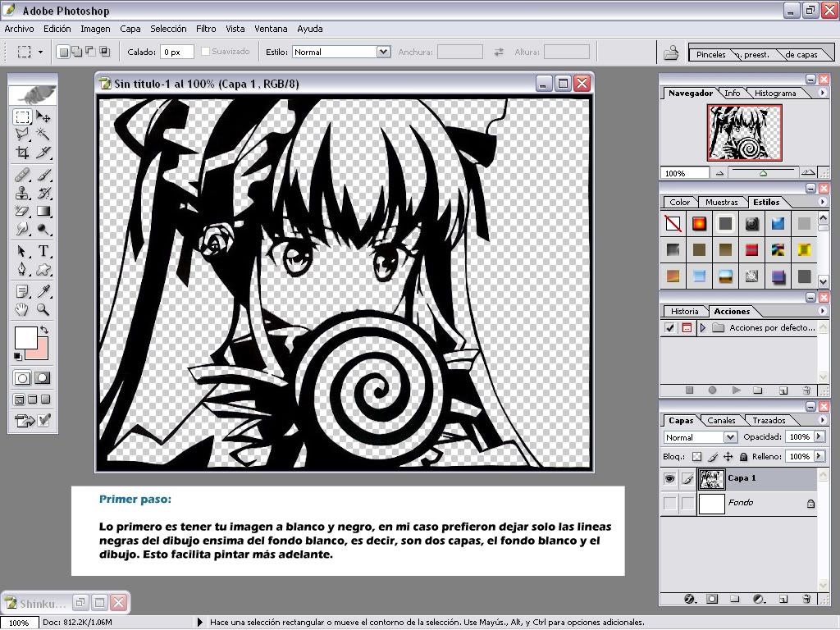Open the Estilo dropdown
Image resolution: width=840 pixels, height=630 pixels.
383,52
